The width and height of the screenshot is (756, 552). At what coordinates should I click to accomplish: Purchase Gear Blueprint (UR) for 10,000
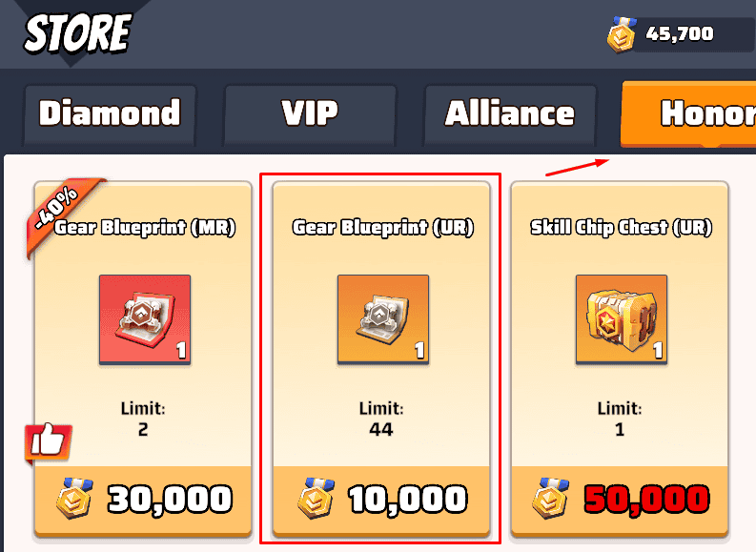[381, 500]
